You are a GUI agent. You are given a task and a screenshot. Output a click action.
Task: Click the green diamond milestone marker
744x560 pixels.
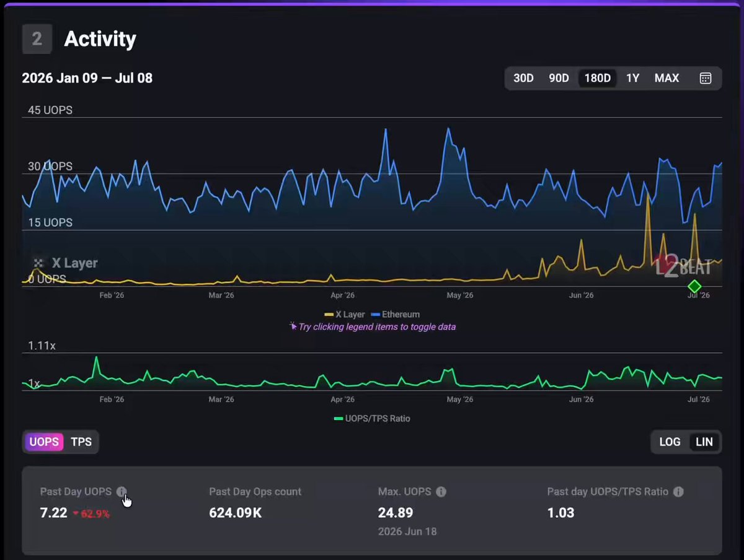(x=694, y=286)
